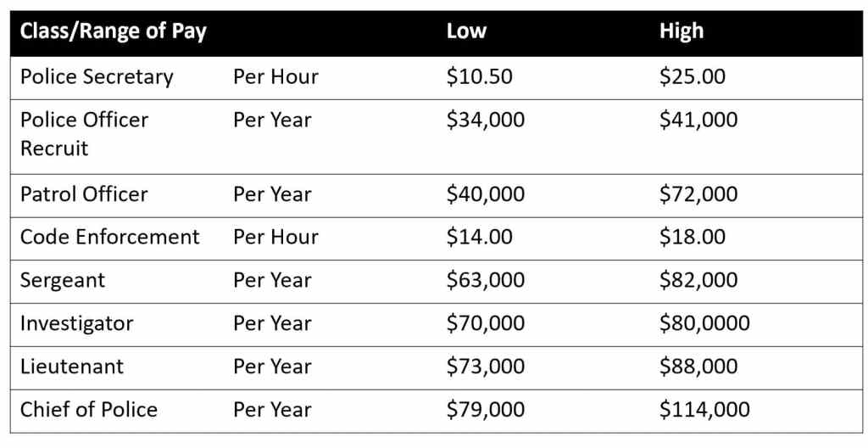Select the $73,000 Lieutenant low salary
The image size is (868, 448).
[486, 367]
